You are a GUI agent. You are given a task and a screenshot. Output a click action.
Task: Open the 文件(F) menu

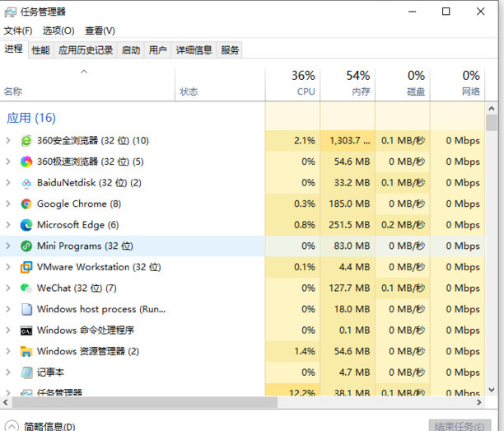pos(18,30)
